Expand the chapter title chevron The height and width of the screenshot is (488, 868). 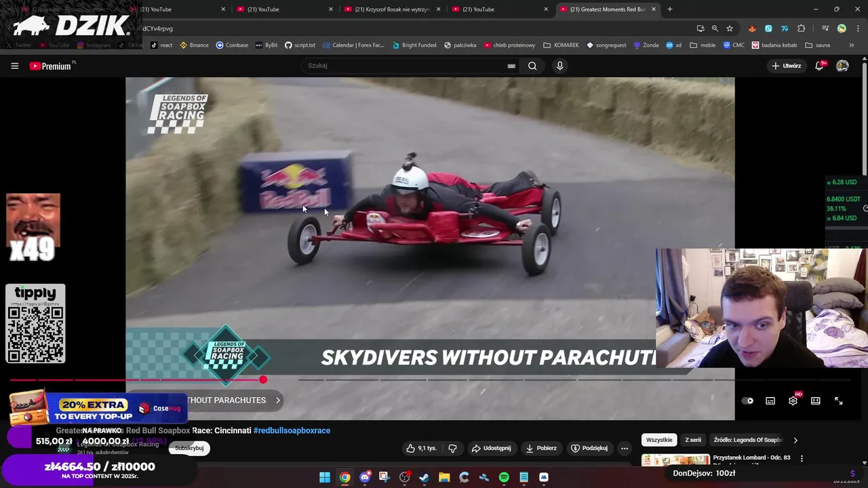pyautogui.click(x=277, y=400)
